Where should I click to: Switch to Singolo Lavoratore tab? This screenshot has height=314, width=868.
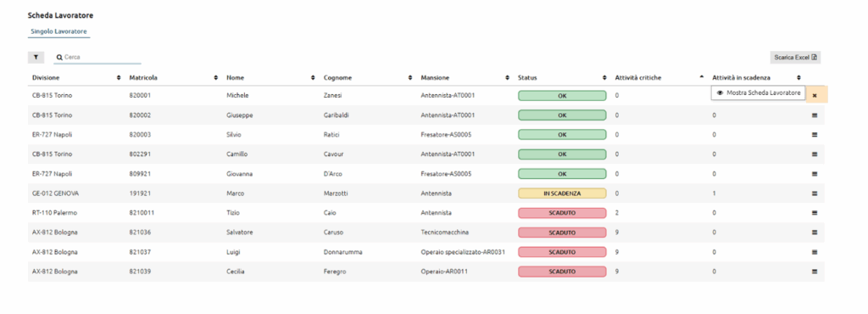coord(58,31)
